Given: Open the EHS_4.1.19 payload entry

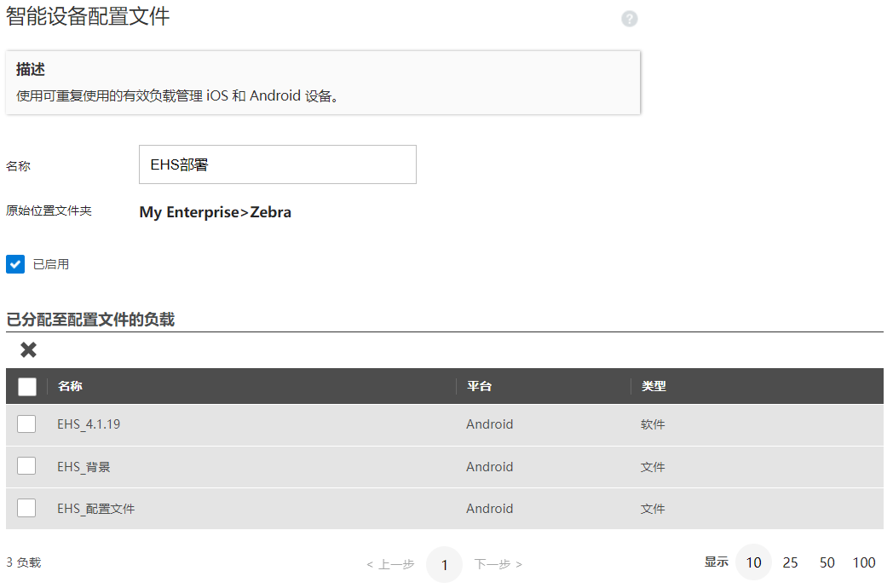Looking at the screenshot, I should [x=89, y=424].
